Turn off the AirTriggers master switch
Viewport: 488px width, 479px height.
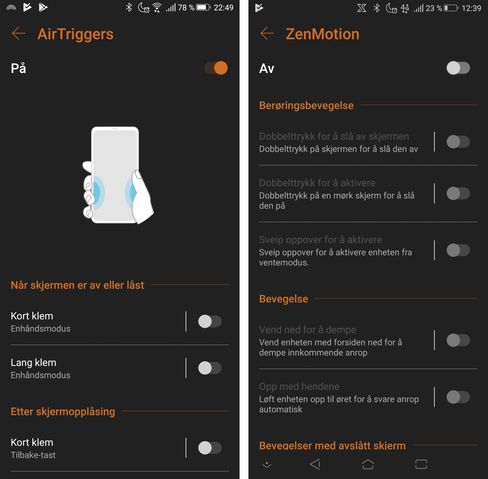(216, 68)
